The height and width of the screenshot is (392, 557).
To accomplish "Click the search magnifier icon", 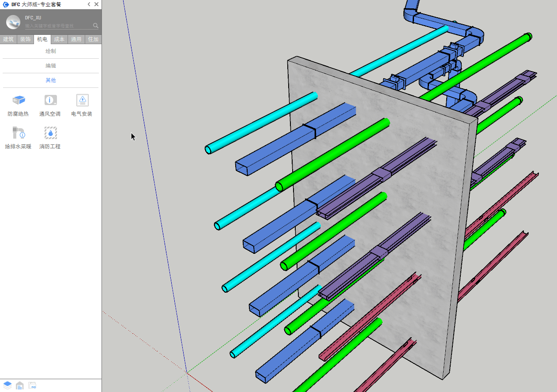I will 96,26.
